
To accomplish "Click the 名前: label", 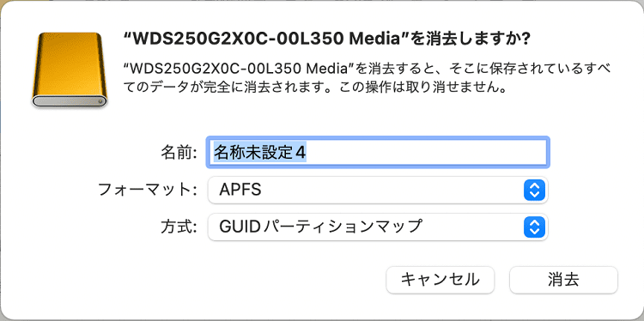I will (179, 153).
